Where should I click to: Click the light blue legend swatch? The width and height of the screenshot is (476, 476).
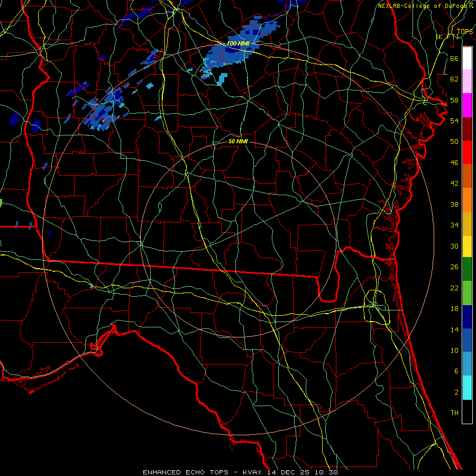point(467,364)
